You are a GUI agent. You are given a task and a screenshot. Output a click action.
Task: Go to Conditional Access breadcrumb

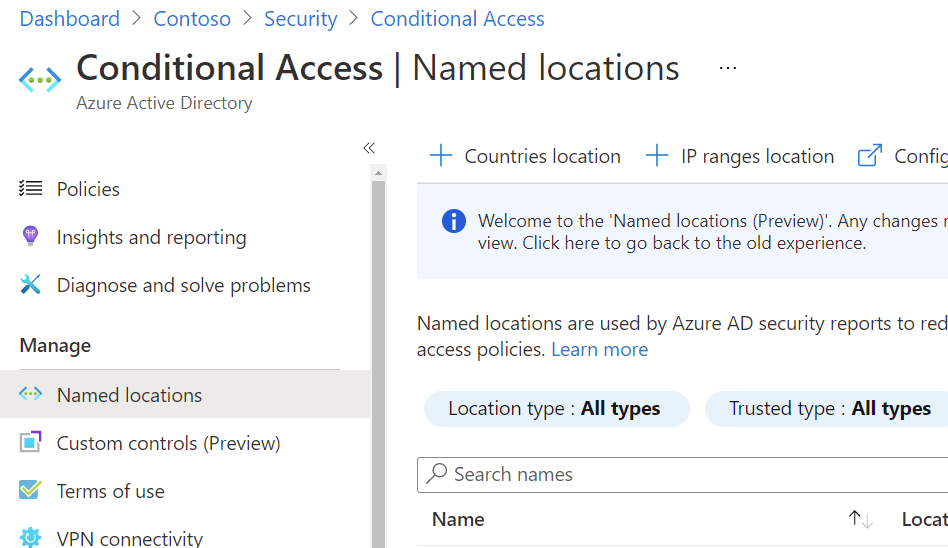(458, 19)
